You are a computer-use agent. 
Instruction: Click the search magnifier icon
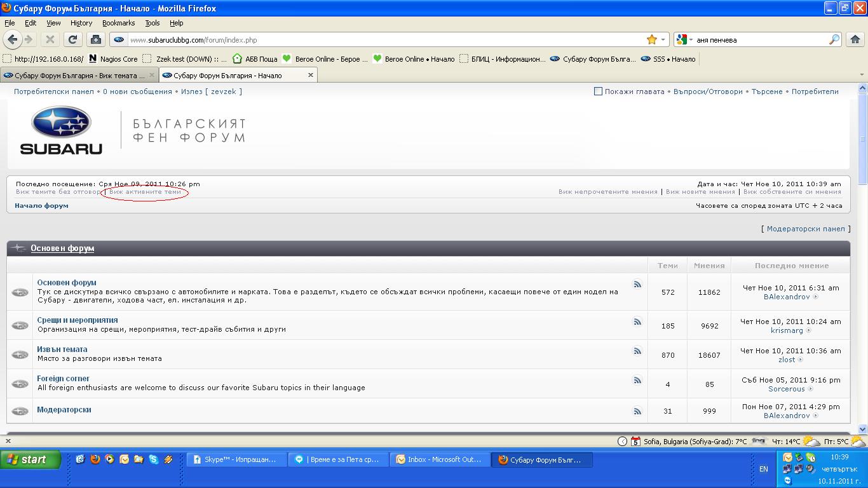(x=834, y=39)
